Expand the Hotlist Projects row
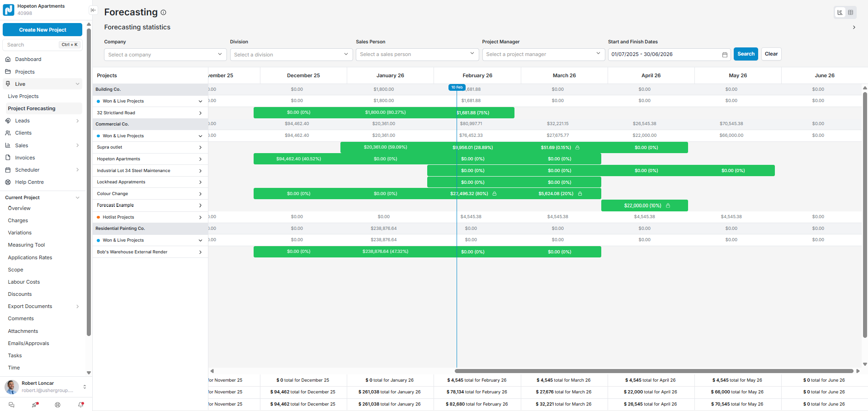 click(200, 217)
